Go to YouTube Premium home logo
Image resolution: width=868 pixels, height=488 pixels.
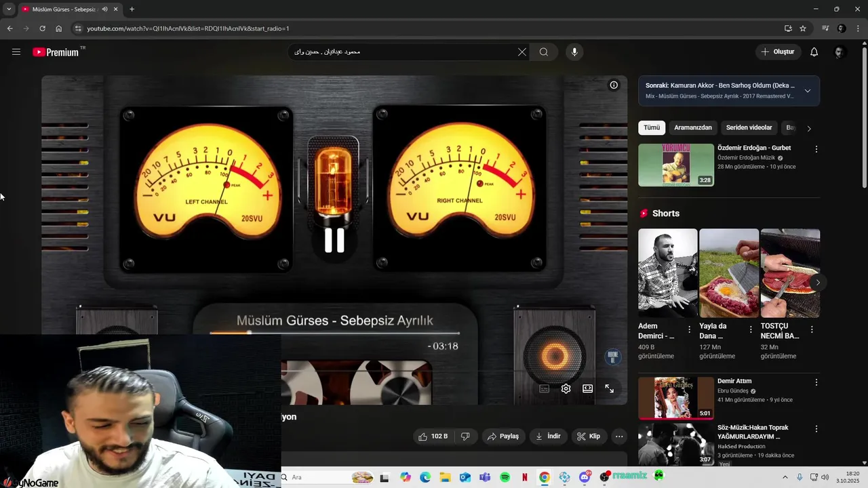56,52
